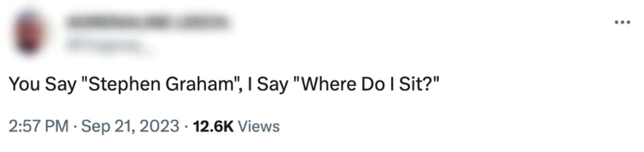Open the three-dot more options menu
This screenshot has height=152, width=644.
click(x=622, y=23)
